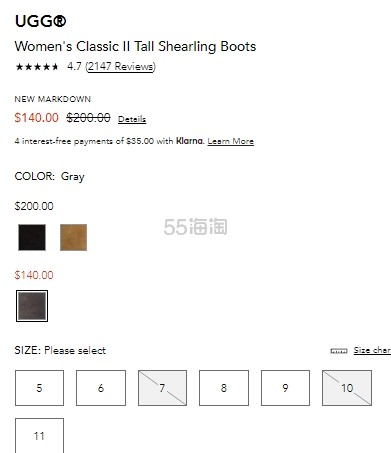Click the 4.7 rating number
This screenshot has height=453, width=391.
(74, 66)
